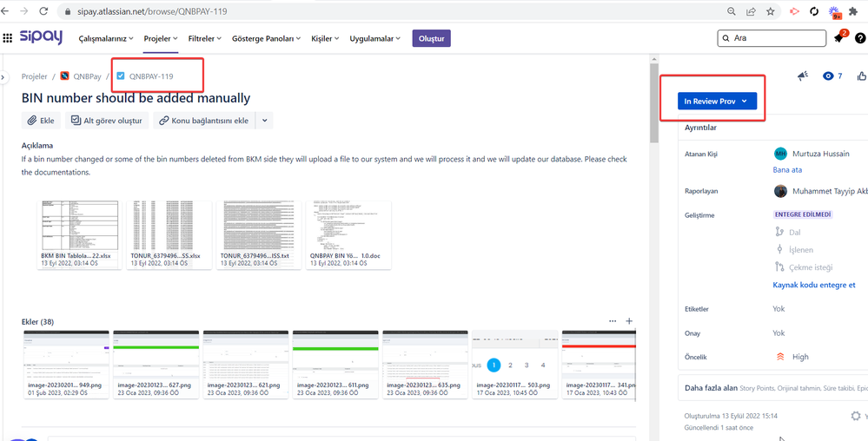The width and height of the screenshot is (868, 441).
Task: Add an attachment with the plus icon
Action: (629, 321)
